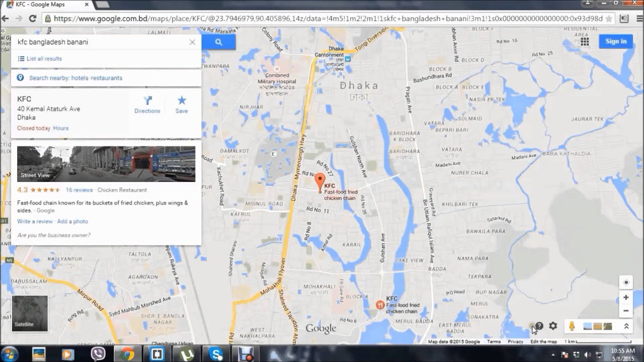Click the 'Combined Military Hospital' map label
Viewport: 644px width, 362px height.
pyautogui.click(x=277, y=78)
